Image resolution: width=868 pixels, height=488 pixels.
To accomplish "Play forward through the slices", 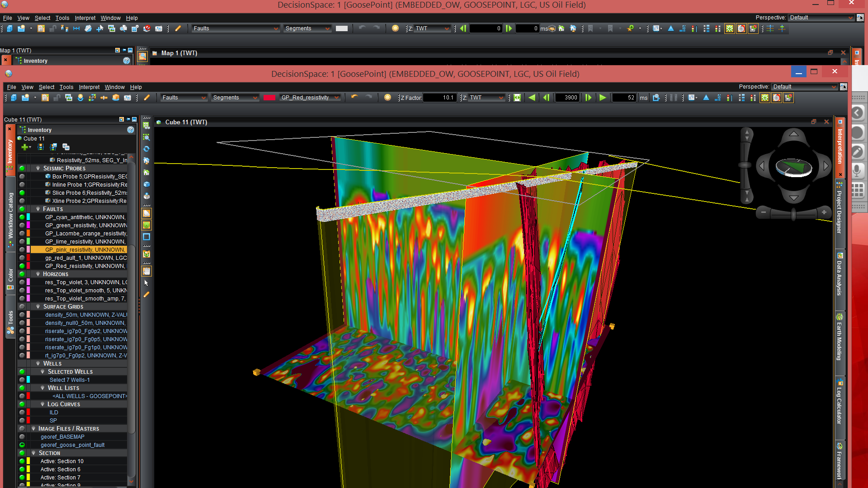I will (x=603, y=98).
